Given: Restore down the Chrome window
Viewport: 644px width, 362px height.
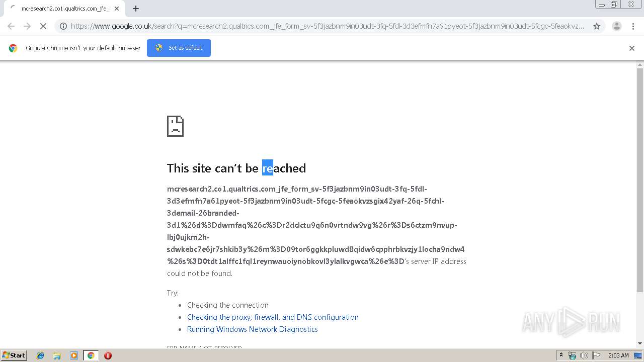Looking at the screenshot, I should click(614, 4).
